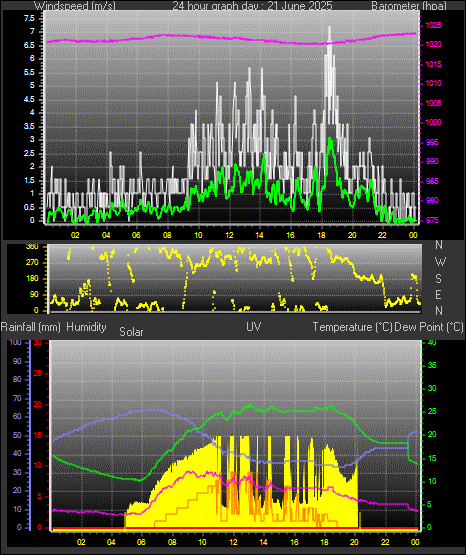The height and width of the screenshot is (555, 466).
Task: Click the '24 hour graph day : 21 June 2025' heading
Action: [252, 6]
